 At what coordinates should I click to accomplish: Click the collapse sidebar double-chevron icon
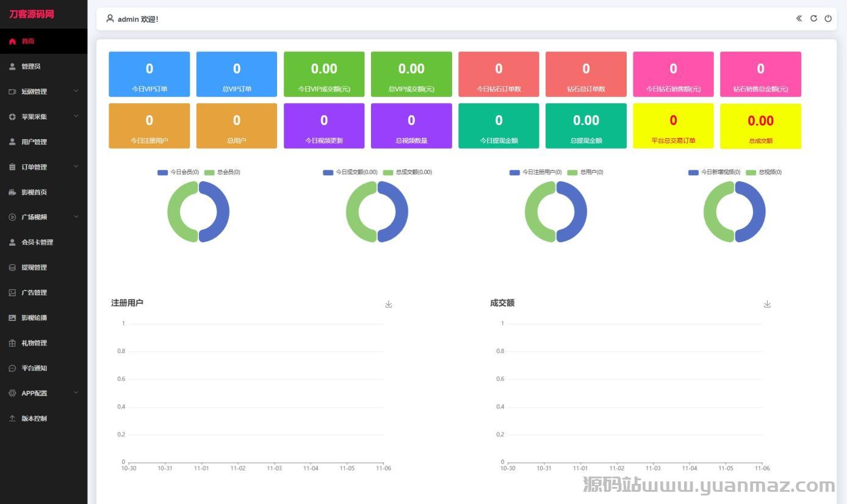click(799, 18)
